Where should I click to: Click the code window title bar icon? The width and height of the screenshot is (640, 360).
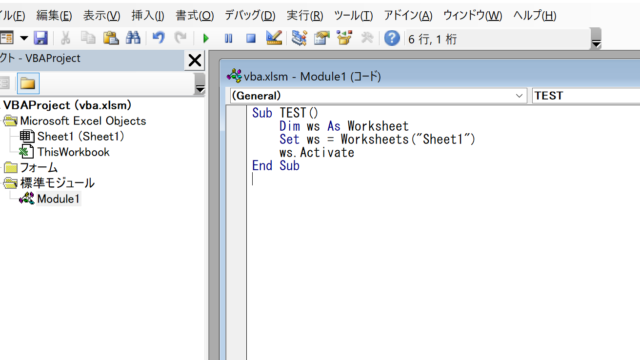coord(234,76)
